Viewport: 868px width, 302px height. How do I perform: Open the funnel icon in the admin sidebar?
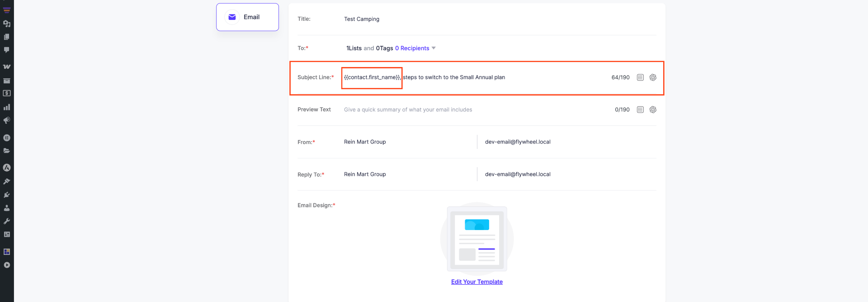(x=7, y=10)
